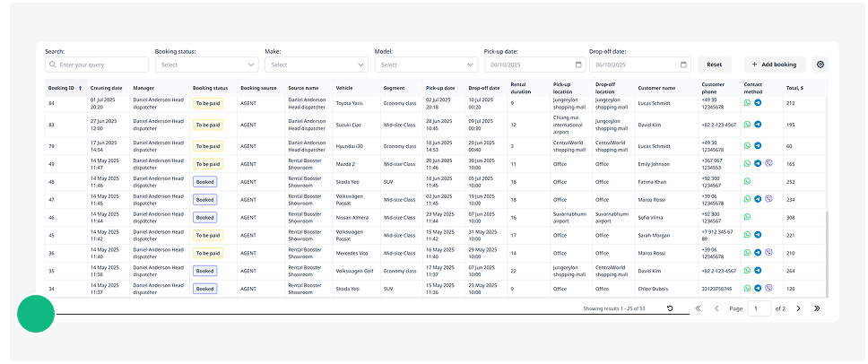Viewport: 868px width, 364px height.
Task: Open WhatsApp for Sofia Vilma booking 46
Action: coord(747,217)
